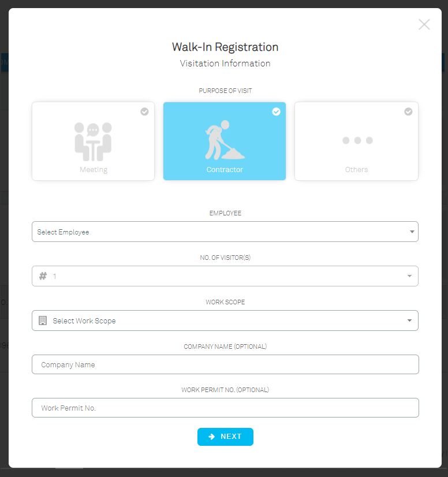Click the number of visitors value 1

55,276
